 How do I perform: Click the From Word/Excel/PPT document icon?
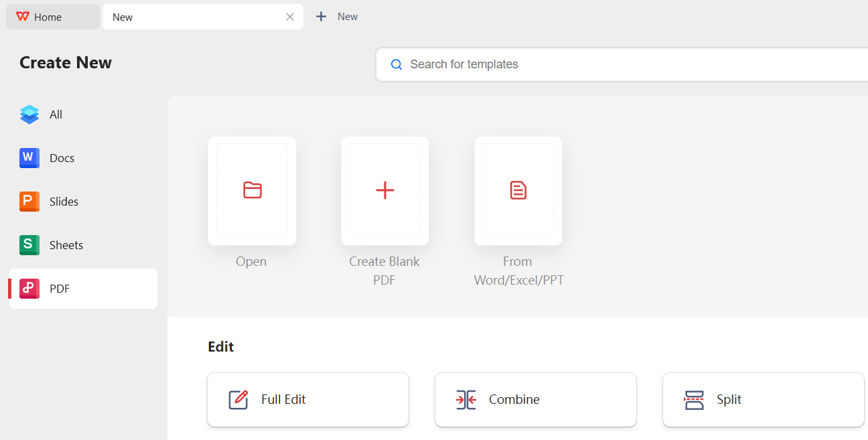(x=518, y=190)
